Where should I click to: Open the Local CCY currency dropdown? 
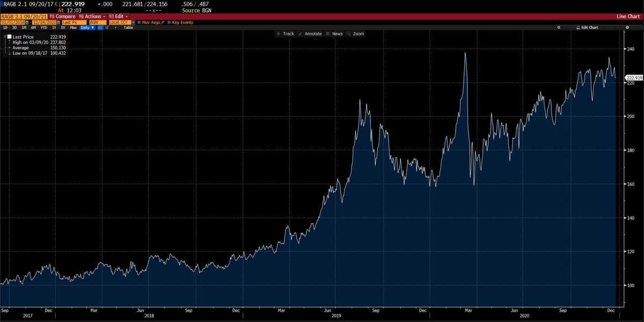(133, 23)
